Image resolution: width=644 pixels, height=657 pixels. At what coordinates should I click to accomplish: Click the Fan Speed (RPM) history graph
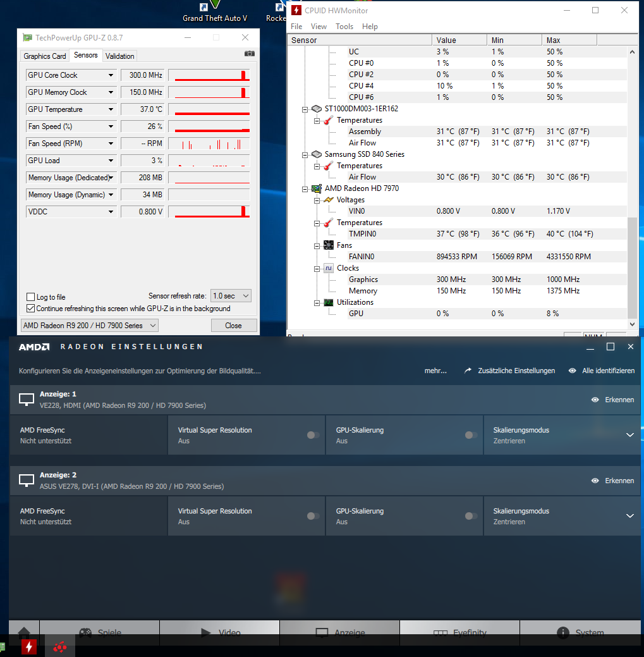coord(209,144)
